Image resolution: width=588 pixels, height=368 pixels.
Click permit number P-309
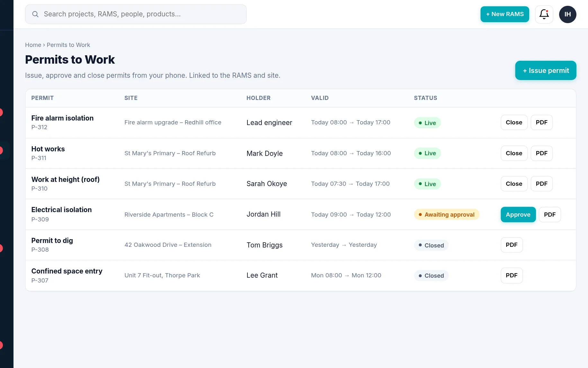pyautogui.click(x=40, y=220)
